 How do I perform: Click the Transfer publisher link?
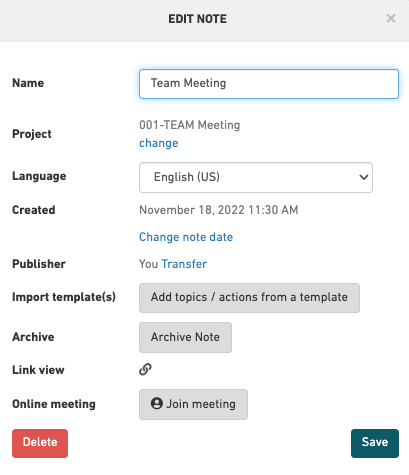click(184, 264)
